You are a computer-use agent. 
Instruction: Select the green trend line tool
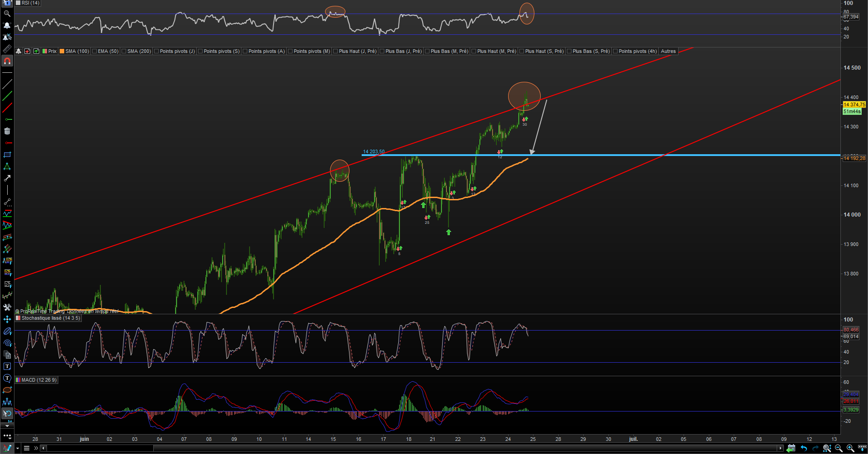[x=7, y=96]
